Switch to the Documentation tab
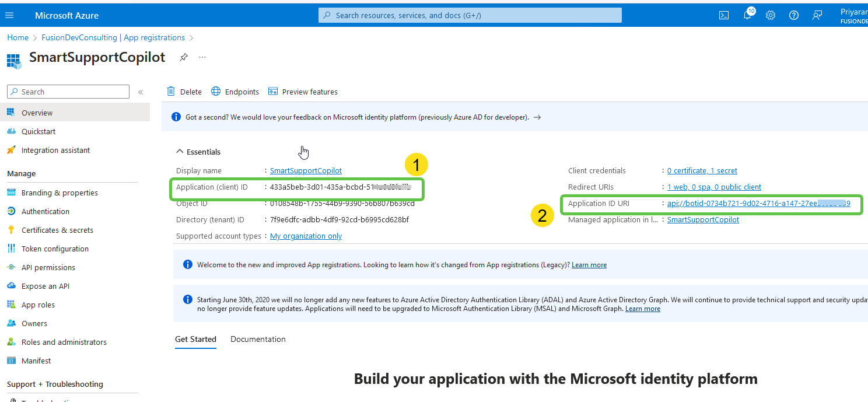The image size is (868, 402). (258, 339)
